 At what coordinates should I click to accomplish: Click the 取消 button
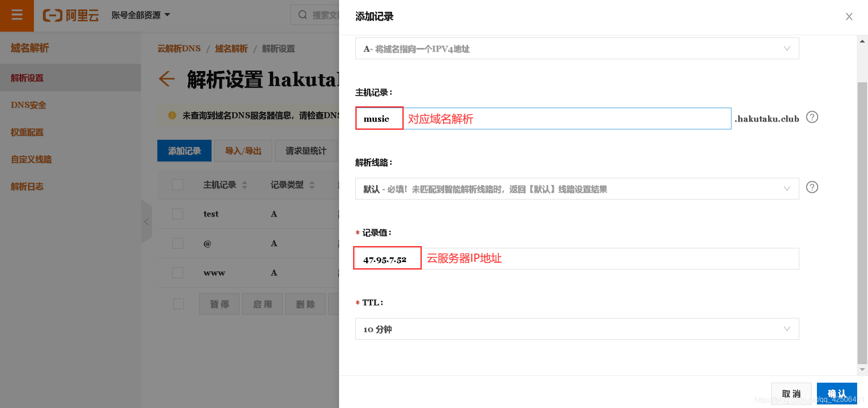[791, 394]
